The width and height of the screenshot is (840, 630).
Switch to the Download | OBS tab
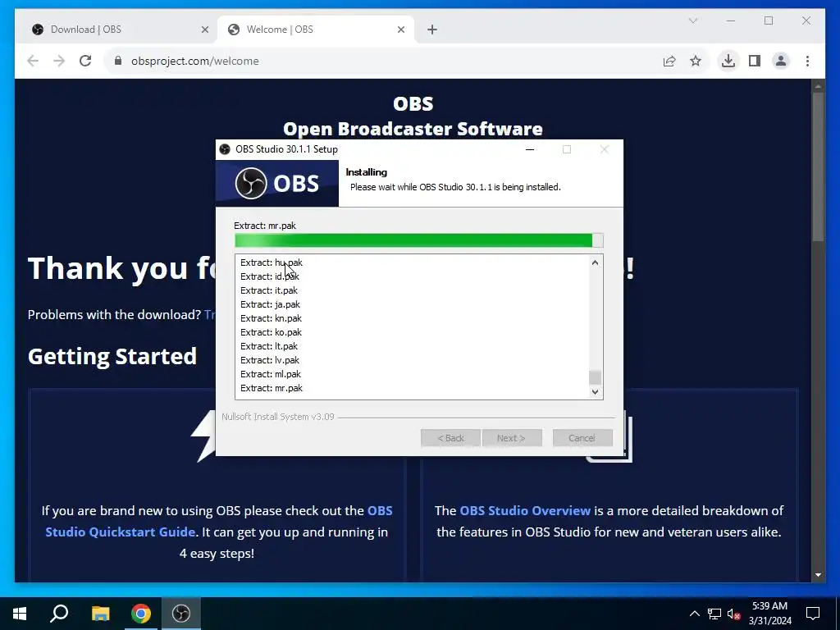[119, 30]
